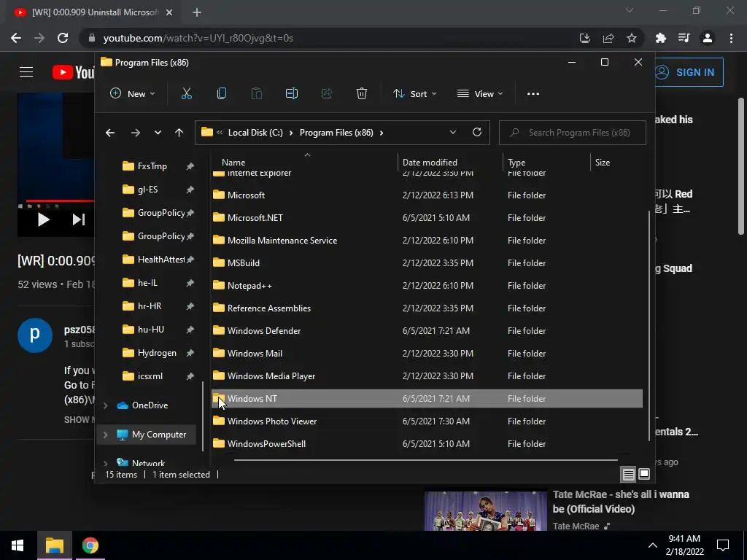Open Chrome media control icon
The image size is (747, 560).
point(684,38)
